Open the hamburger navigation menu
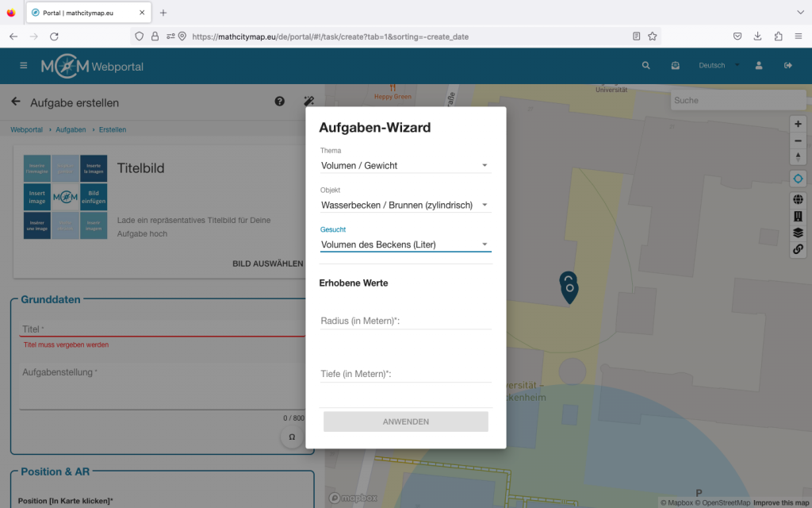The width and height of the screenshot is (812, 508). coord(23,66)
